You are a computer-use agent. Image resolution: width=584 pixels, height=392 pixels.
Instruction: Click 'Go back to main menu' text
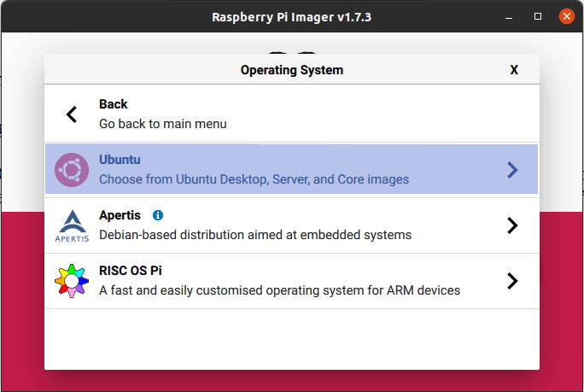click(163, 124)
